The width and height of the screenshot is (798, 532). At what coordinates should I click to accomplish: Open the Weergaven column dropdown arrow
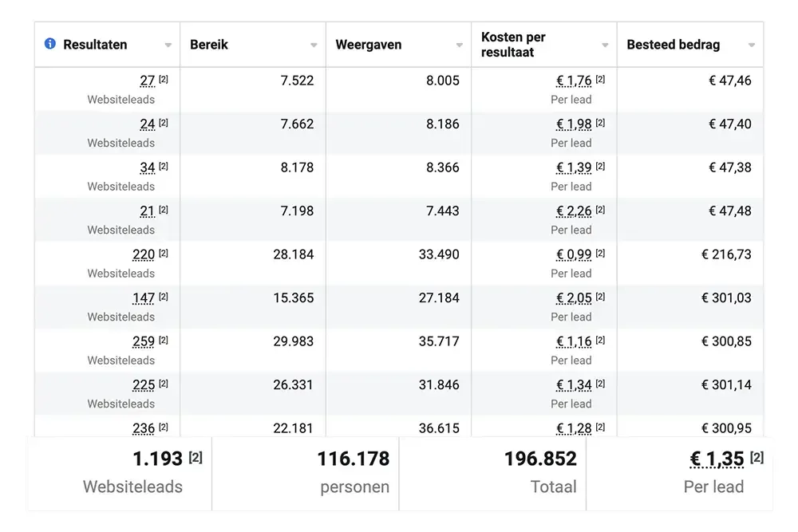[x=459, y=45]
